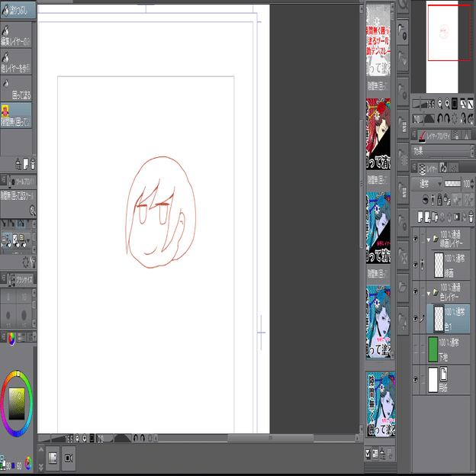Switch to the レイヤープロパティ tab

(435, 135)
